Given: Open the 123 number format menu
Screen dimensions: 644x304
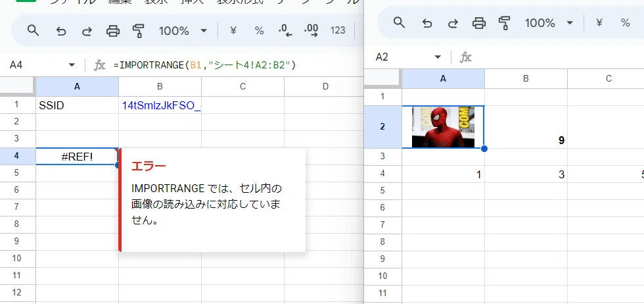Looking at the screenshot, I should (338, 30).
